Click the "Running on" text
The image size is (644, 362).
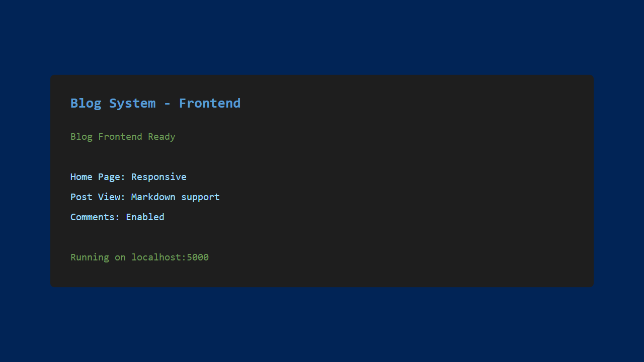coord(98,257)
